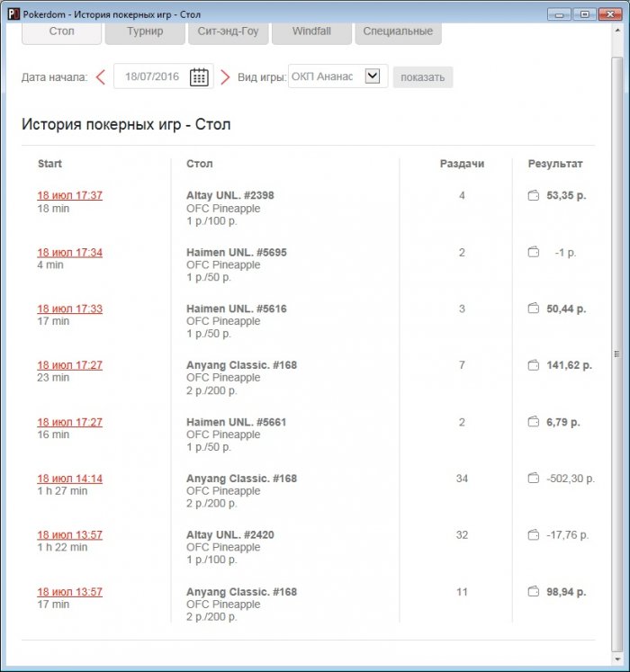Select the Специальные tab

pyautogui.click(x=399, y=32)
